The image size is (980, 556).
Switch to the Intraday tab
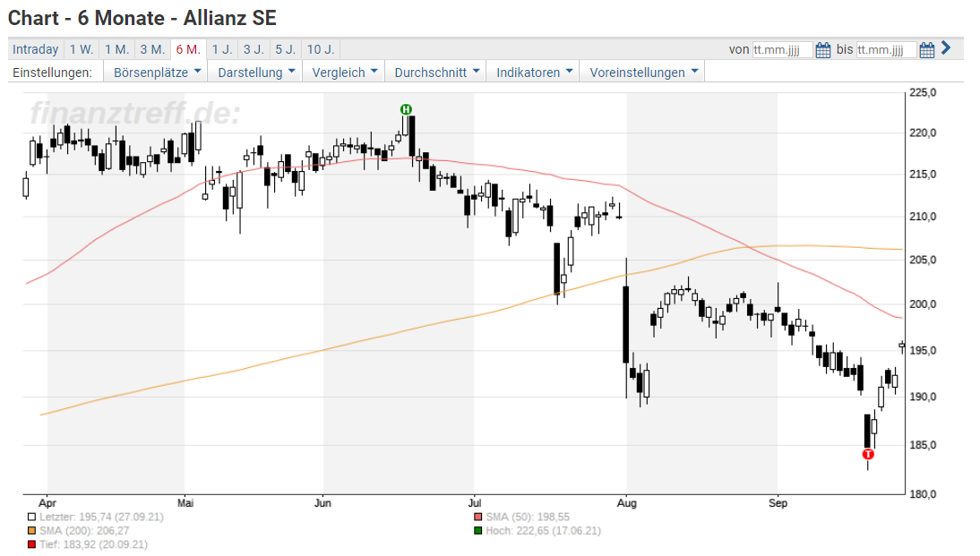coord(36,49)
